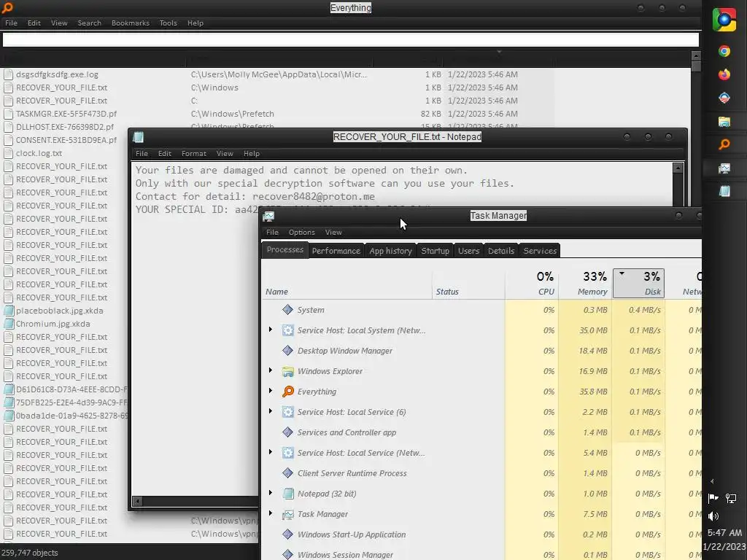Switch to Notepad via its taskbar icon
The image size is (747, 560).
click(724, 191)
